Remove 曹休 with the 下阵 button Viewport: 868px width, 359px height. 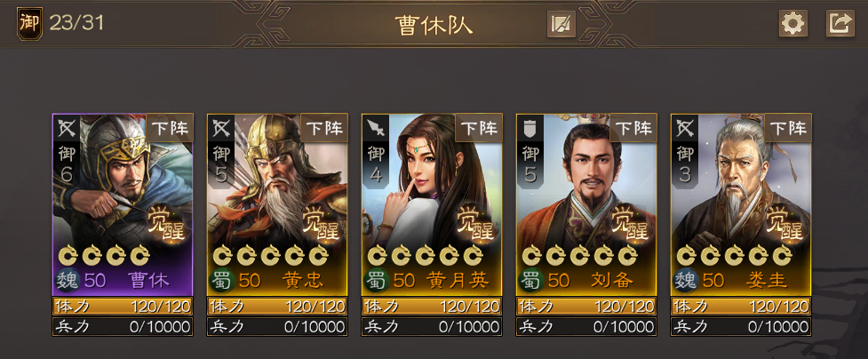pyautogui.click(x=170, y=128)
